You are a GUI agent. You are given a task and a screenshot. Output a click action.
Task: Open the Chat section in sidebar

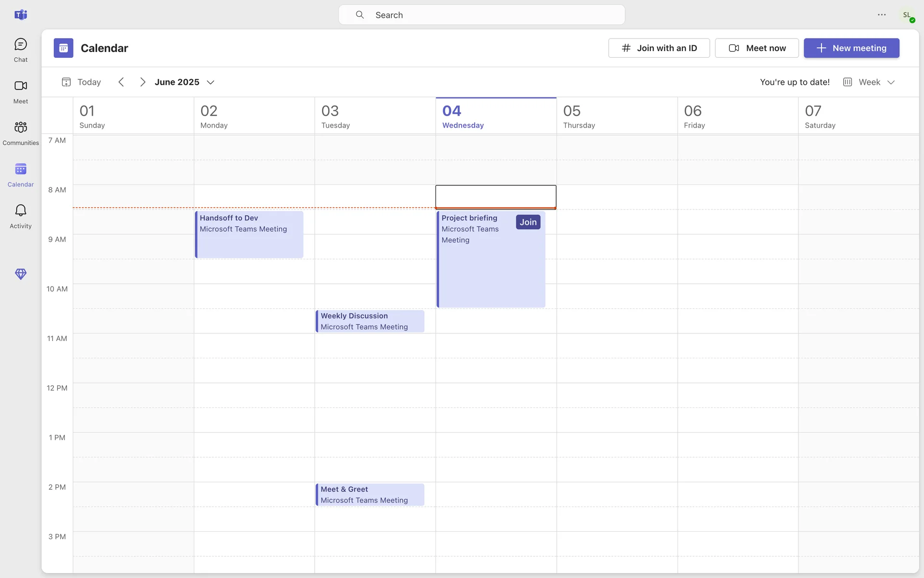pos(20,50)
